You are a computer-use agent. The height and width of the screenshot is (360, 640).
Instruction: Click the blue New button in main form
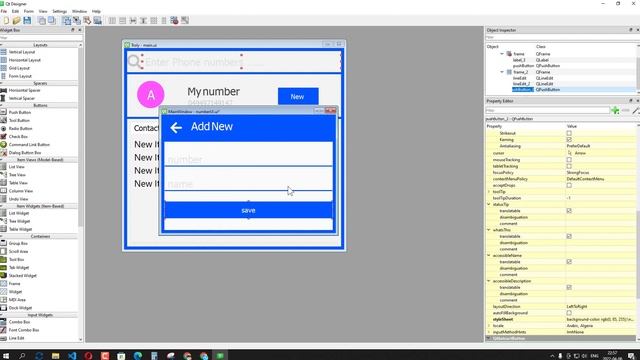click(x=298, y=97)
